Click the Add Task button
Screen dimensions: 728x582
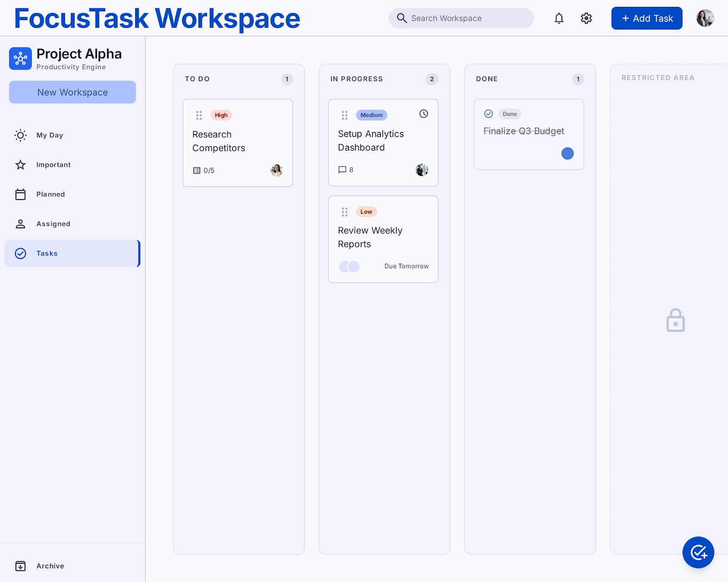point(647,18)
